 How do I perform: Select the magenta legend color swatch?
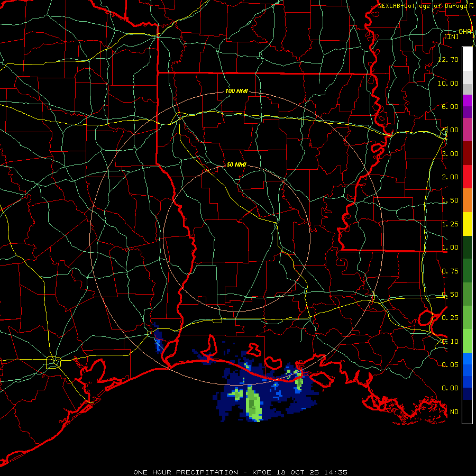[x=467, y=100]
